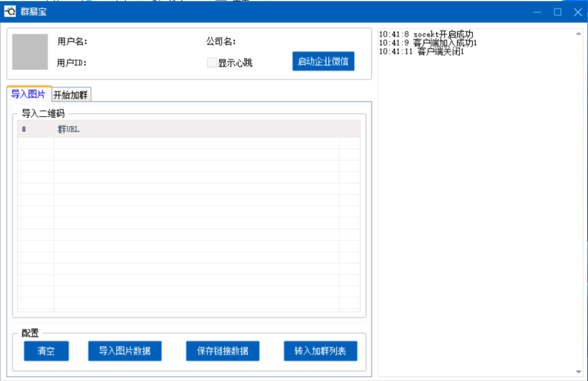Enable the 显示心跳 checkbox
Image resolution: width=588 pixels, height=381 pixels.
[212, 63]
